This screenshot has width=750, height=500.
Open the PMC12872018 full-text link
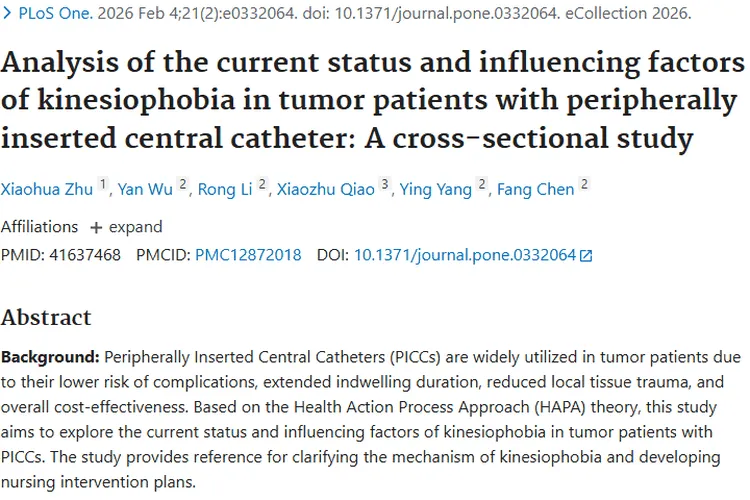[248, 255]
